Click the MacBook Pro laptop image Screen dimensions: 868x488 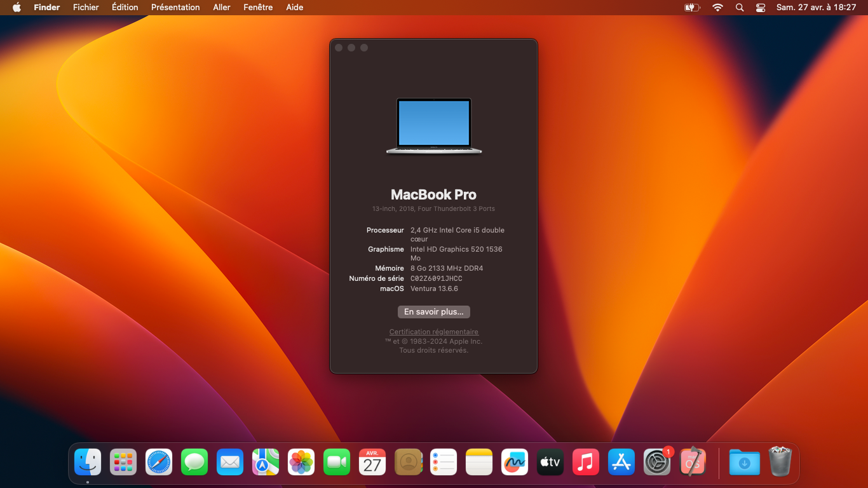(434, 126)
